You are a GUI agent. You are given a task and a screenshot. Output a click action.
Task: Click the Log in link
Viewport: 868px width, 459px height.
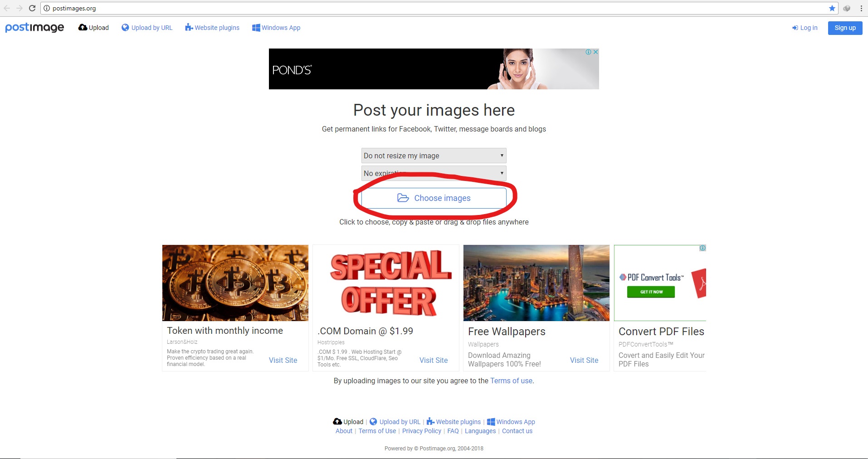805,28
